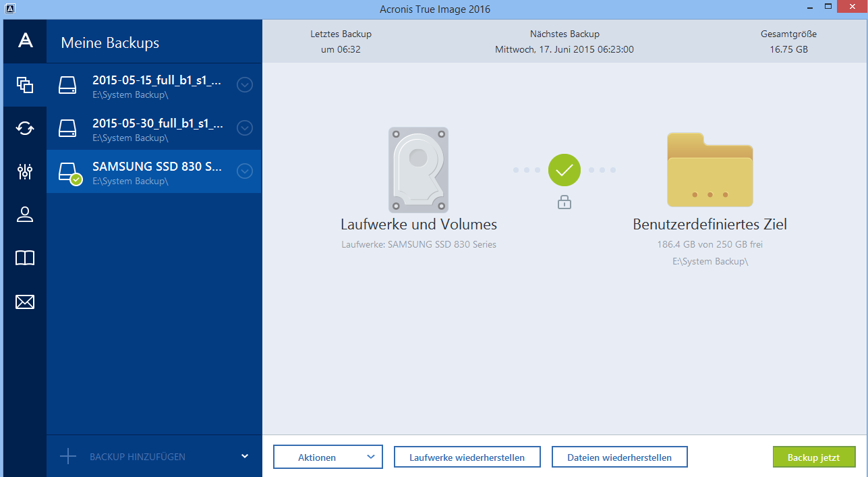
Task: Open the Feedback envelope sidebar icon
Action: click(25, 302)
